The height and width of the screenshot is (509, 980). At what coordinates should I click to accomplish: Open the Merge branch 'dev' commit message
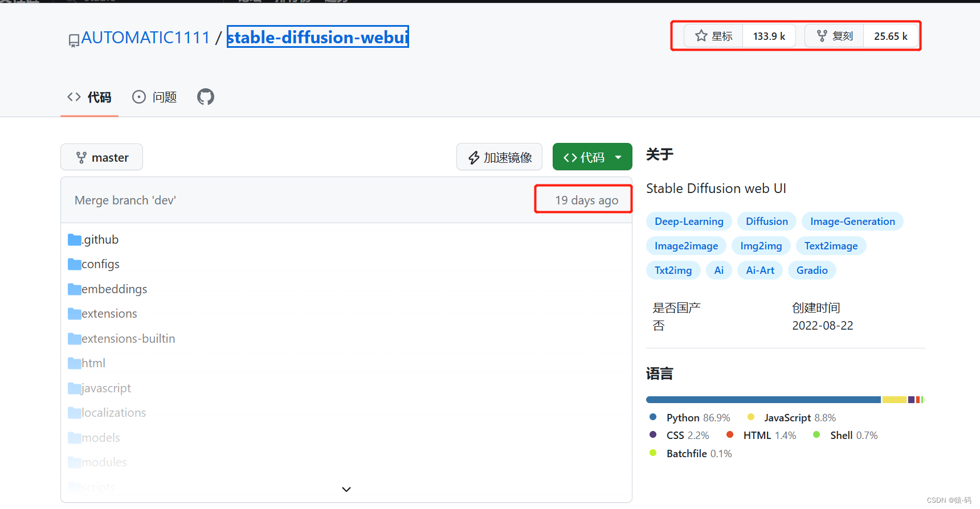coord(125,200)
